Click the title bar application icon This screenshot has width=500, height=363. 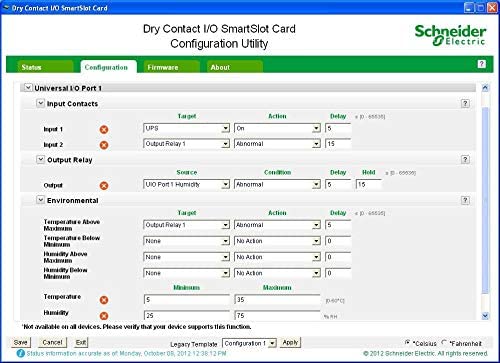coord(6,7)
